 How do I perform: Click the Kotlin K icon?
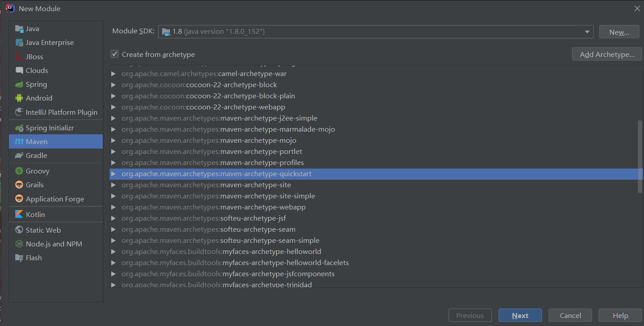point(19,214)
